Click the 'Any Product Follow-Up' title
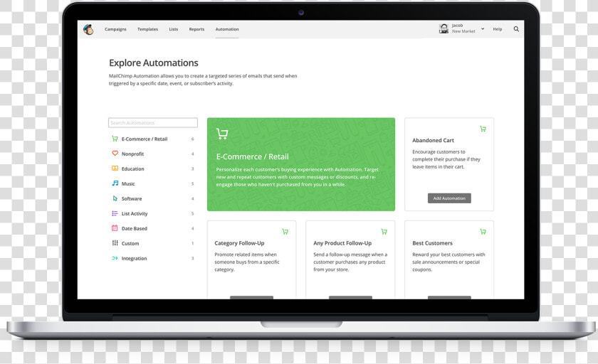 pos(342,243)
